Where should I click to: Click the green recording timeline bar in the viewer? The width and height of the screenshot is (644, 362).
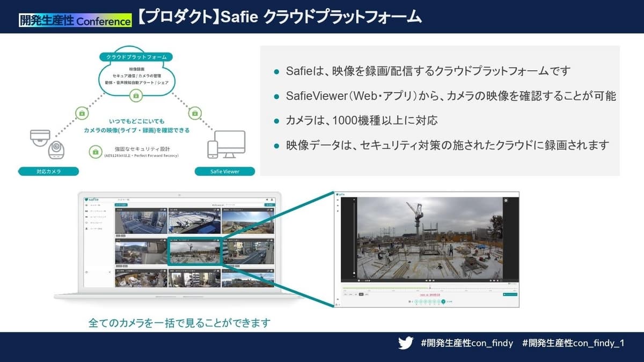click(385, 289)
